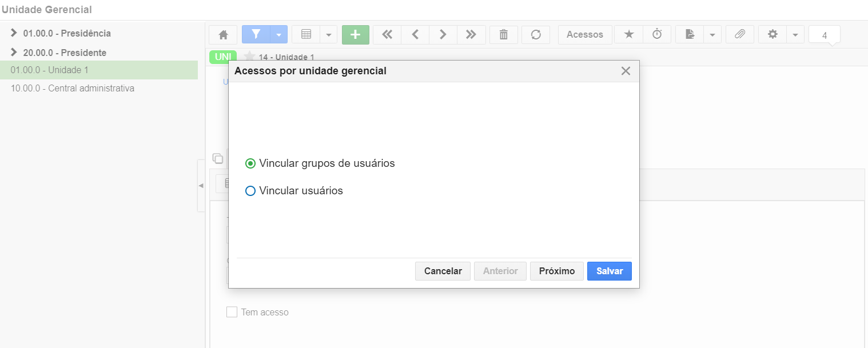Click the refresh icon in toolbar
Screen dimensions: 868x348
point(536,35)
